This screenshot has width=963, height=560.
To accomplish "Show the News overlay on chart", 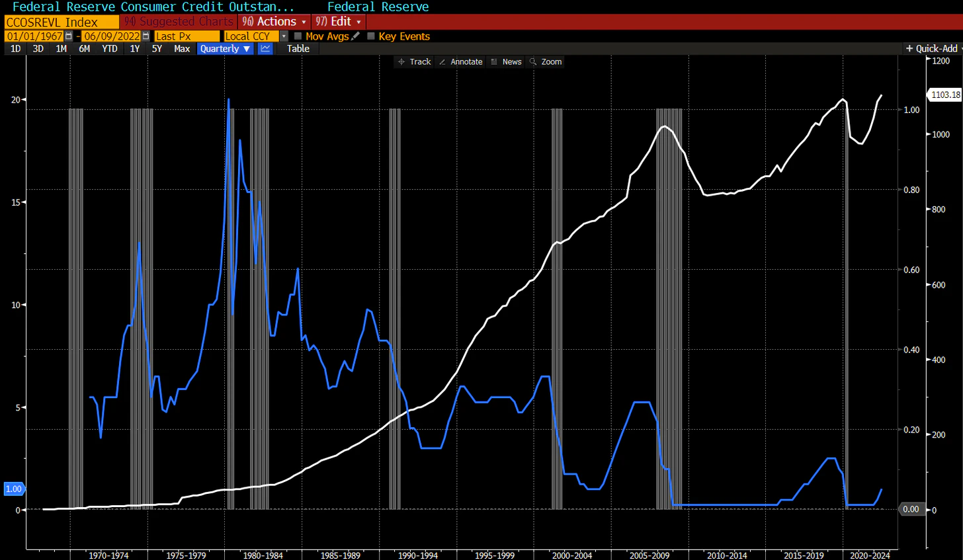I will pos(506,61).
